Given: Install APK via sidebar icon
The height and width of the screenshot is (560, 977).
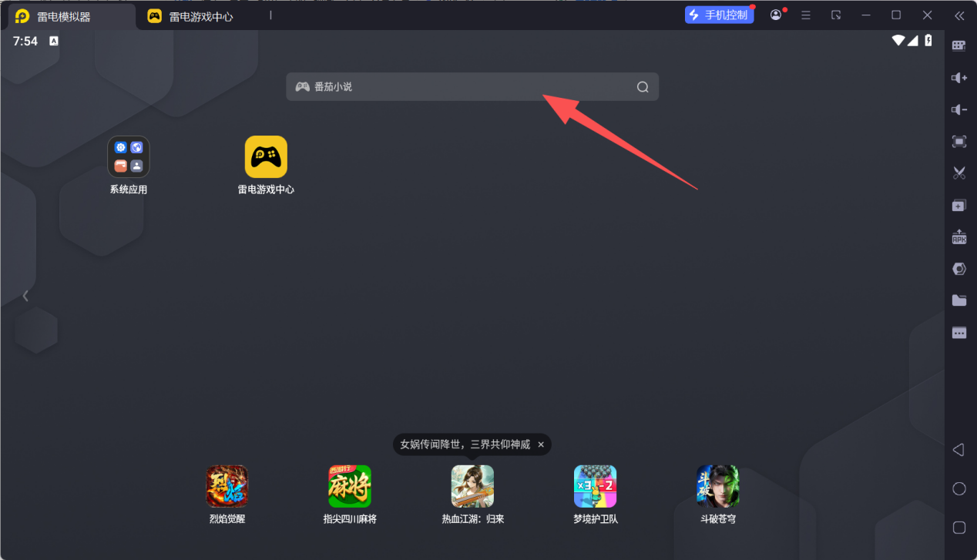Looking at the screenshot, I should [x=959, y=236].
